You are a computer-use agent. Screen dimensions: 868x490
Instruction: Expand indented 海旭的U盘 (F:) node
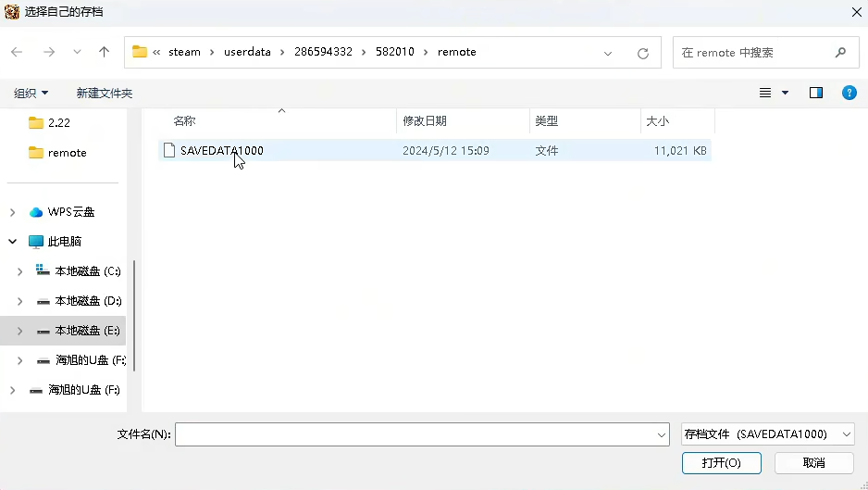[20, 361]
